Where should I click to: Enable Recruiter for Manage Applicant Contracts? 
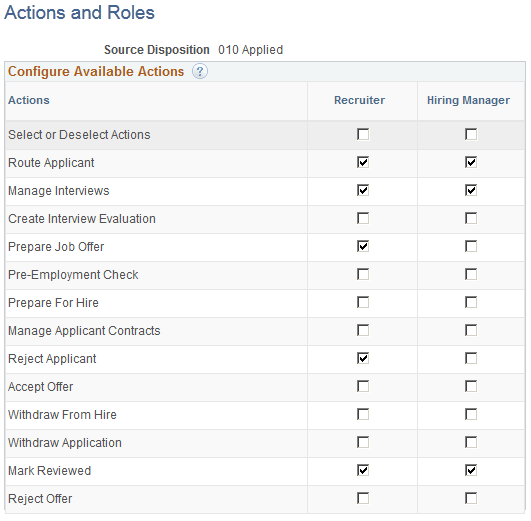coord(363,330)
